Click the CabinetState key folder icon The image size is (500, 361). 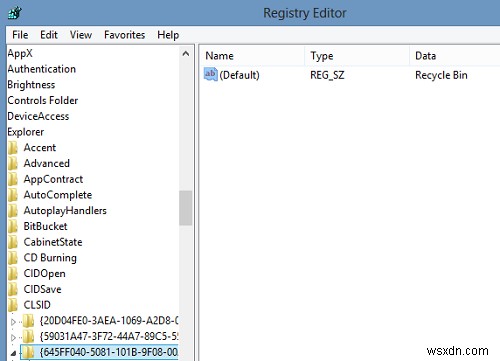13,242
